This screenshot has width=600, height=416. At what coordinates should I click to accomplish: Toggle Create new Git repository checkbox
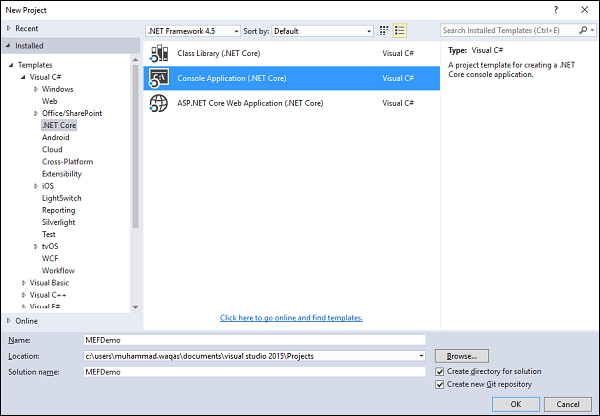440,384
